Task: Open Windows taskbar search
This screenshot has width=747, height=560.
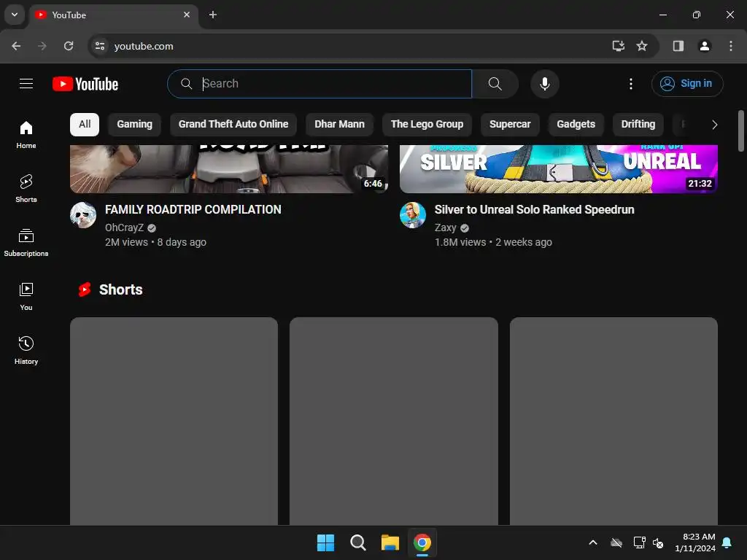Action: [x=357, y=542]
